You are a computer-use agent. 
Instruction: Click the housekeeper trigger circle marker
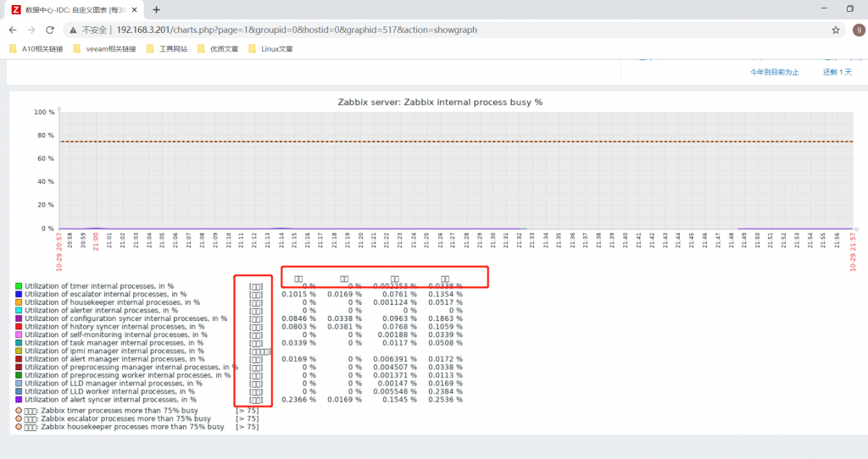click(19, 427)
